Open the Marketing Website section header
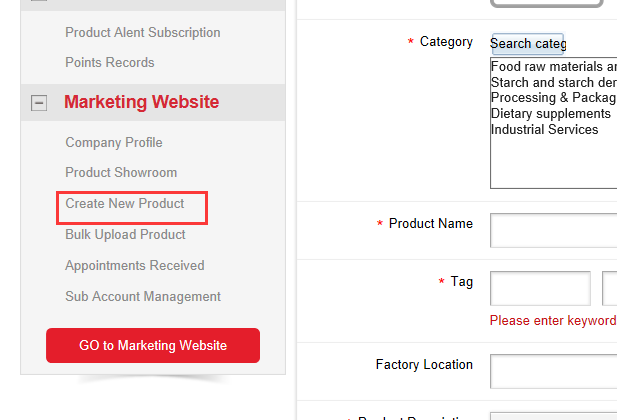The image size is (617, 420). coord(141,102)
